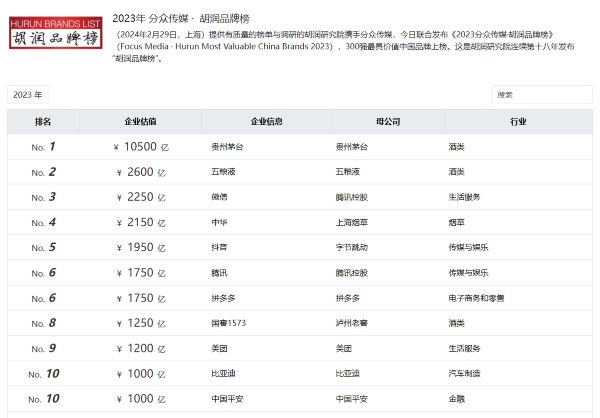Screen dimensions: 600x418
Task: Click the ¥ 1200 亿 valuation
Action: point(140,348)
